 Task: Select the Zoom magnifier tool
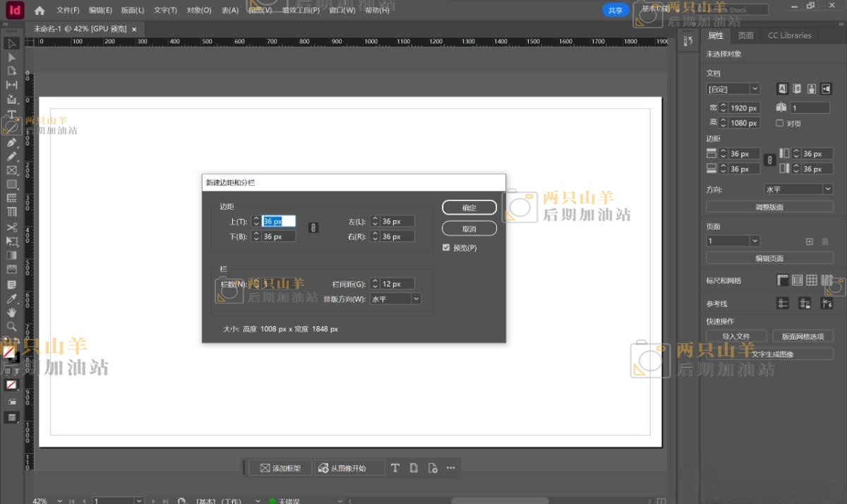tap(11, 327)
